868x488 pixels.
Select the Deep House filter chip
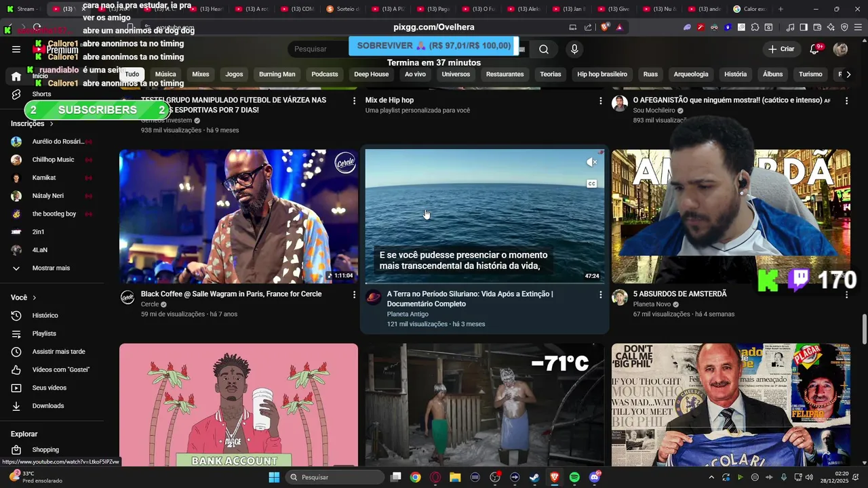(372, 74)
